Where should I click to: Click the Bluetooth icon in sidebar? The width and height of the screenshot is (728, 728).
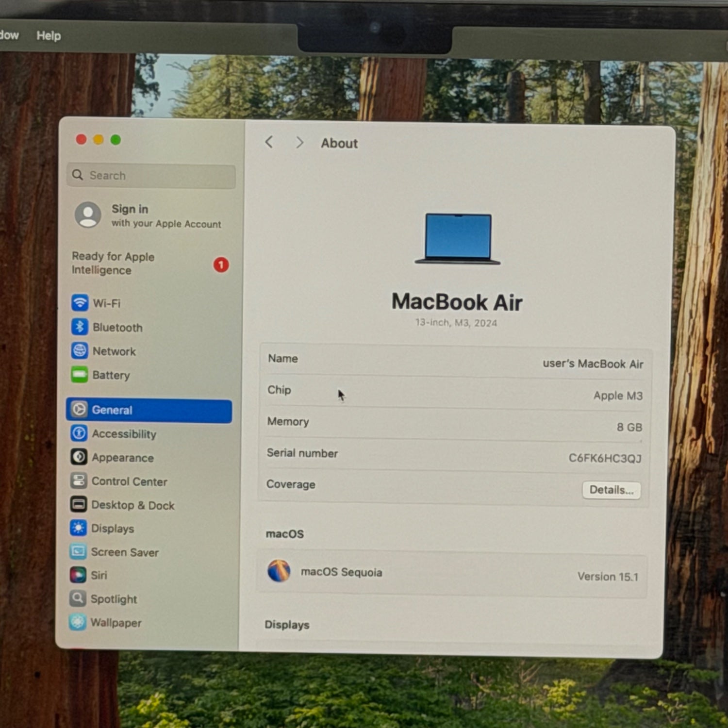pyautogui.click(x=80, y=327)
